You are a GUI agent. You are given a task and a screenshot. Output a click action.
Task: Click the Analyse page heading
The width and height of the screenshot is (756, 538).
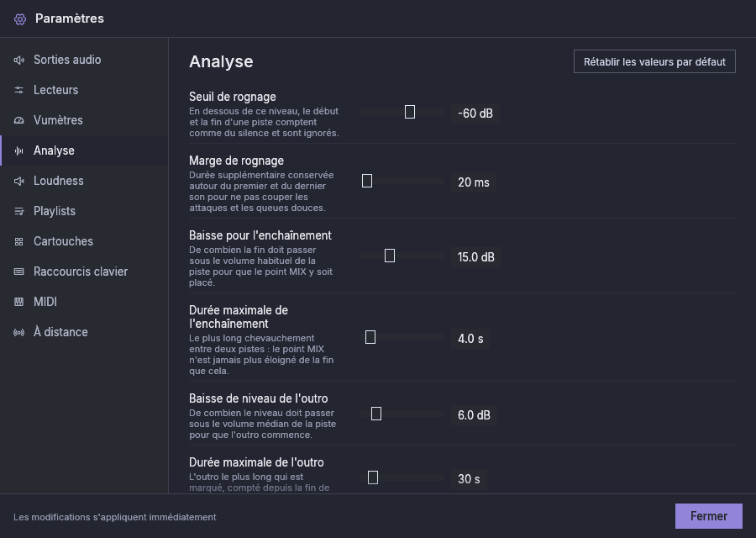tap(221, 61)
